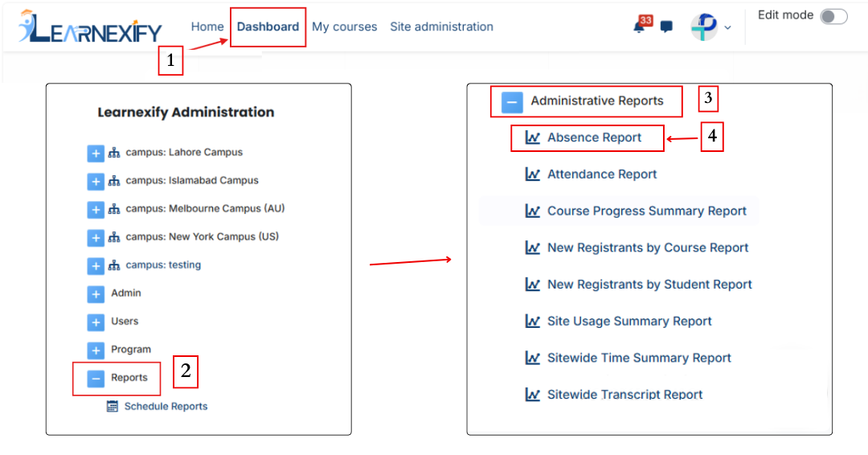Expand the Program tree node

(96, 350)
